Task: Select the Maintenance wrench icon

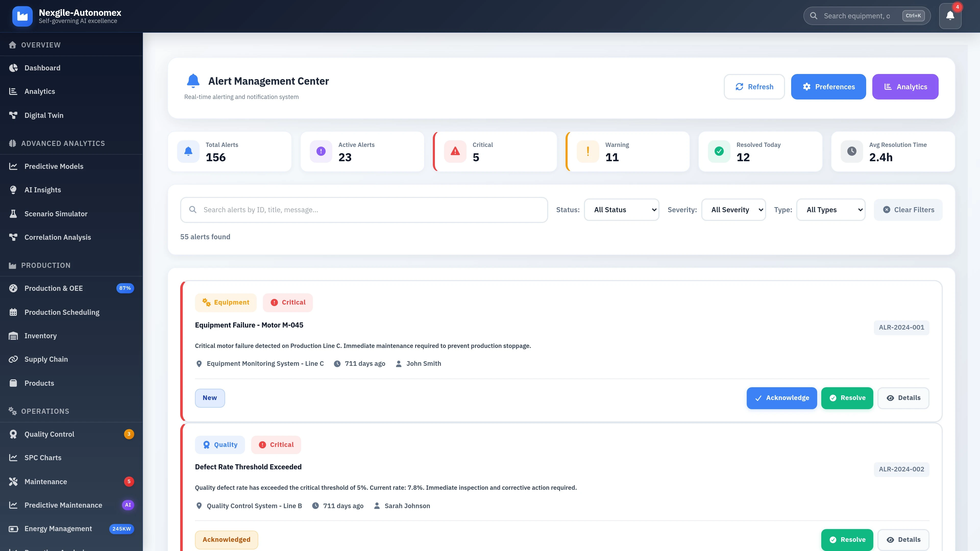Action: [x=13, y=481]
